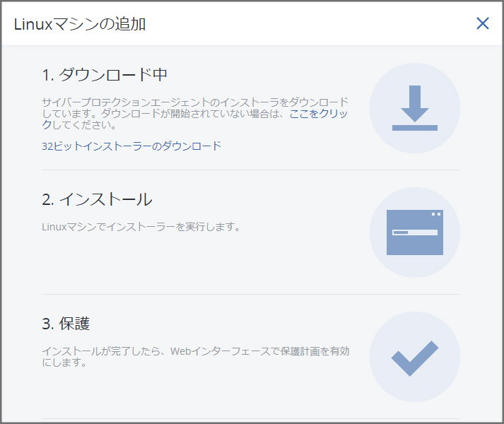
Task: Click the download arrow icon
Action: coord(415,108)
